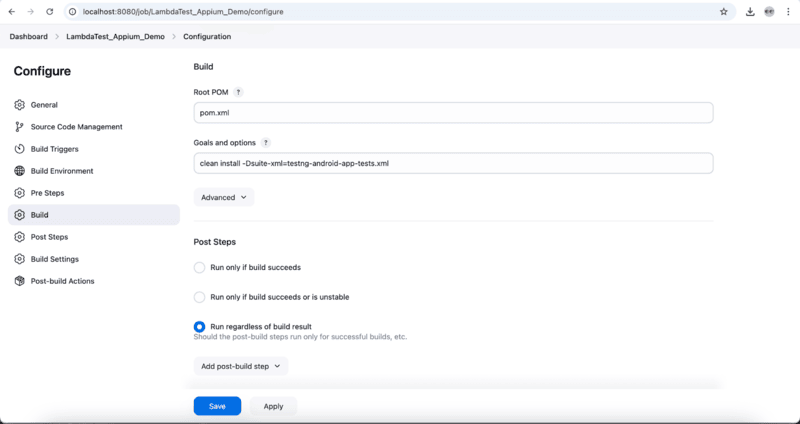This screenshot has width=800, height=424.
Task: Click the Build Environment globe icon
Action: [19, 171]
